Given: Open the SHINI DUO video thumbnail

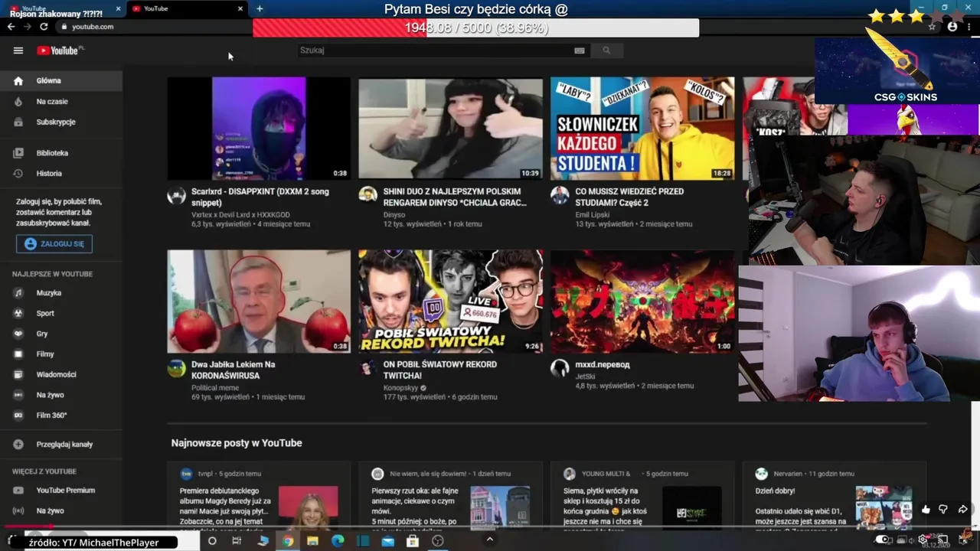Looking at the screenshot, I should tap(450, 128).
